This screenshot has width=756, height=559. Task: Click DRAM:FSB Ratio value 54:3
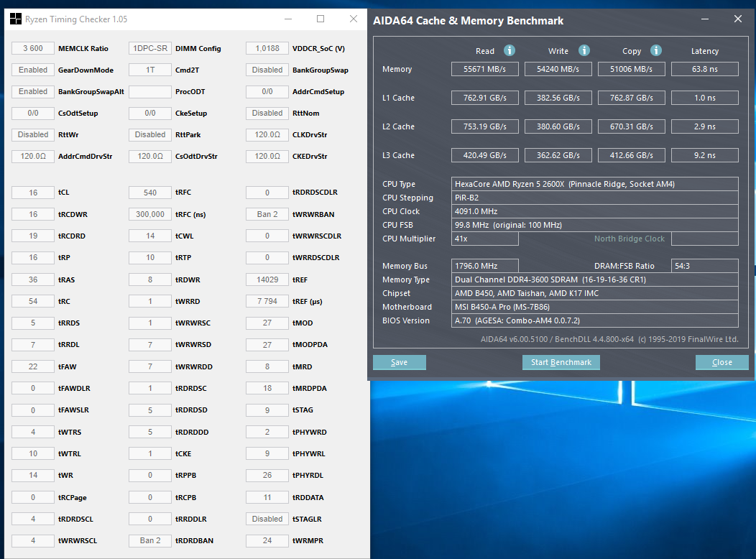[x=704, y=266]
